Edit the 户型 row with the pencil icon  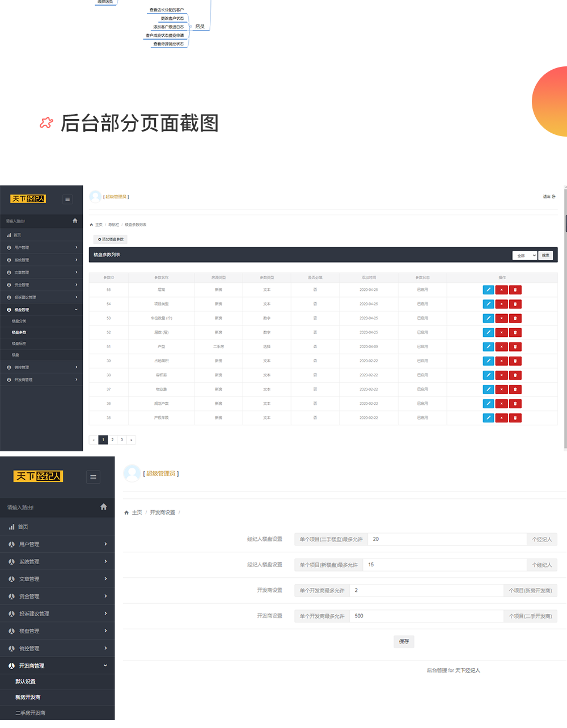(x=488, y=346)
